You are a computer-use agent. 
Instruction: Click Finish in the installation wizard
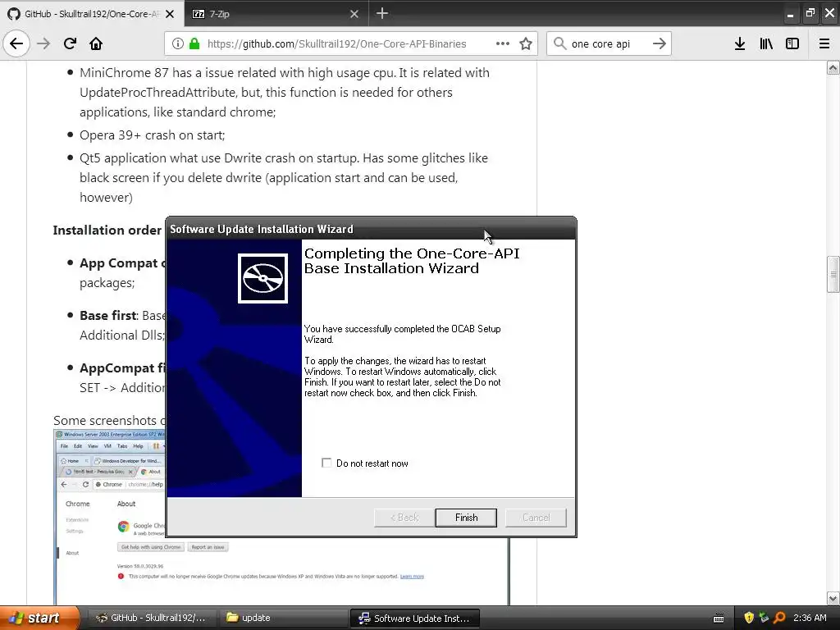coord(466,518)
